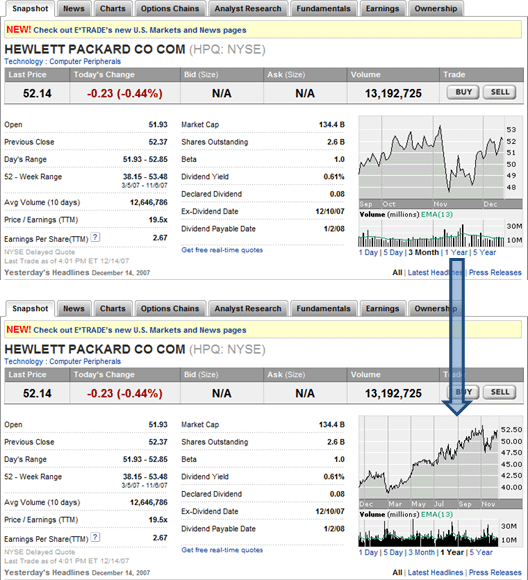The width and height of the screenshot is (528, 580).
Task: Click the Volume 13,192,725 value in the upper copy
Action: tap(393, 93)
